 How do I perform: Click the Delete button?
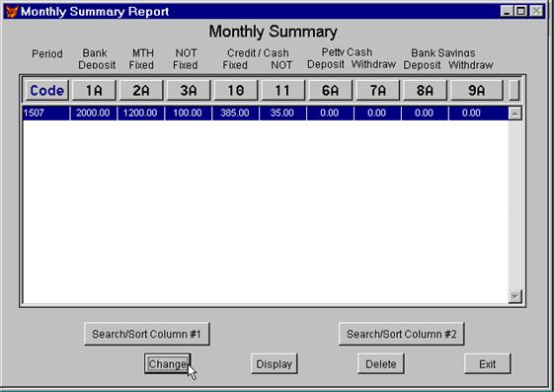[x=381, y=363]
